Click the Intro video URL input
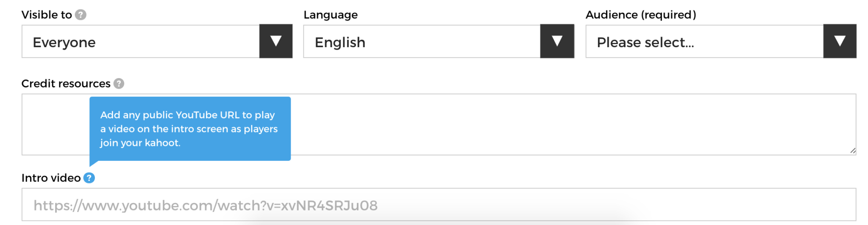868x225 pixels. pos(439,205)
